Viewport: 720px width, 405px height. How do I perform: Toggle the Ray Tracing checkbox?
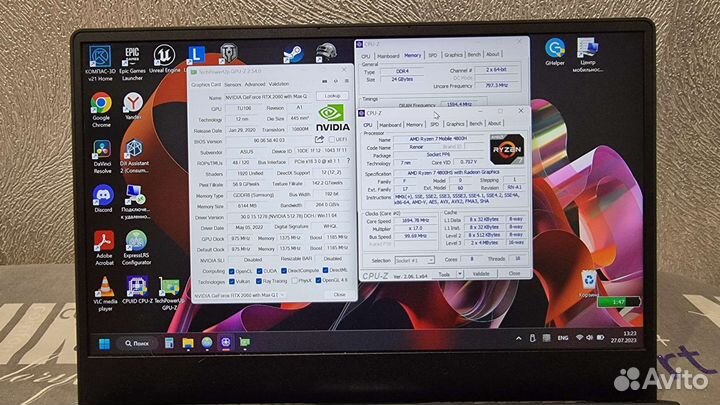tap(259, 281)
